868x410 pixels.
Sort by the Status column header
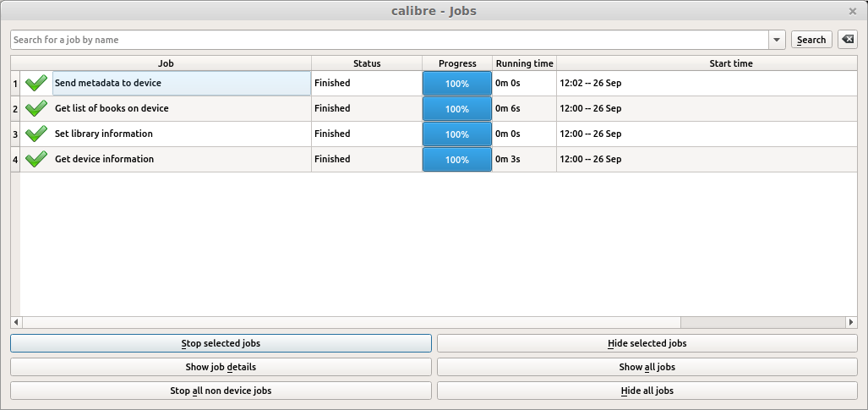point(367,63)
